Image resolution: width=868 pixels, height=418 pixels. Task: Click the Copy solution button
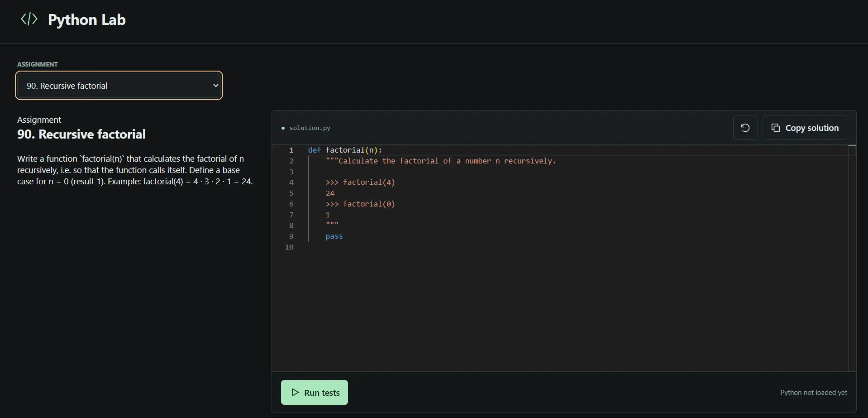pos(805,128)
